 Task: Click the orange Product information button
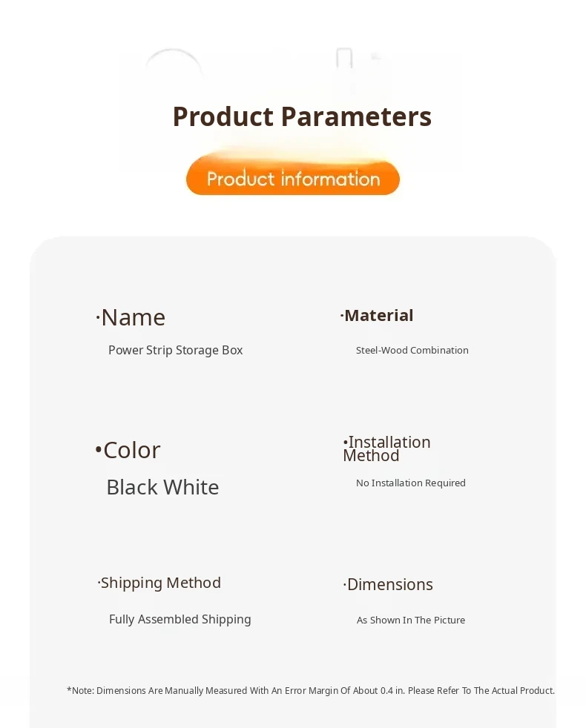click(293, 179)
